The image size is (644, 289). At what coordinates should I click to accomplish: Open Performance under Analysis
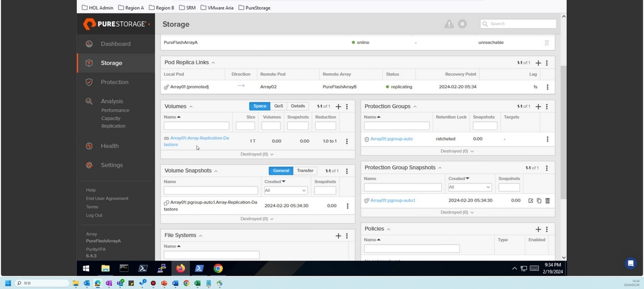click(115, 110)
